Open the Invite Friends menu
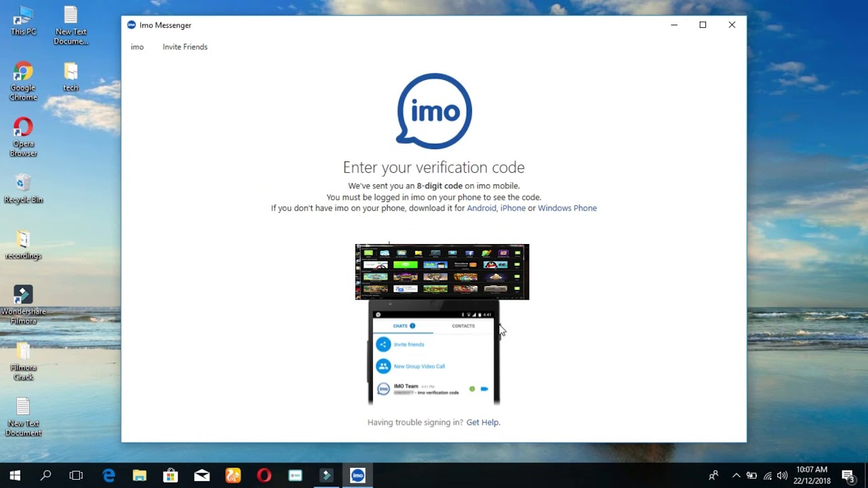The height and width of the screenshot is (488, 868). [185, 47]
